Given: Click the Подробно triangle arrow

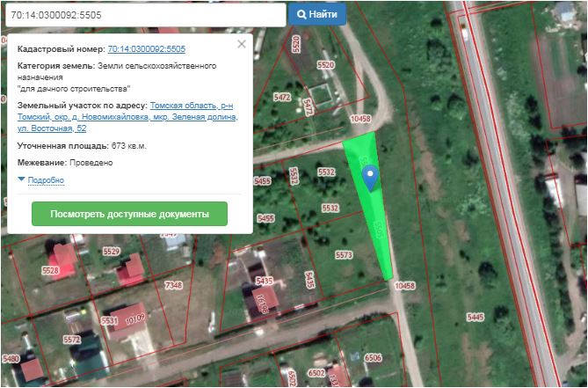Looking at the screenshot, I should 21,179.
